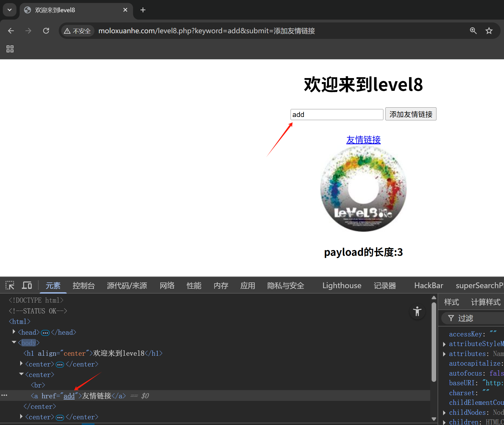This screenshot has width=504, height=425.
Task: Switch to the 控制台 DevTools tab
Action: pos(84,286)
